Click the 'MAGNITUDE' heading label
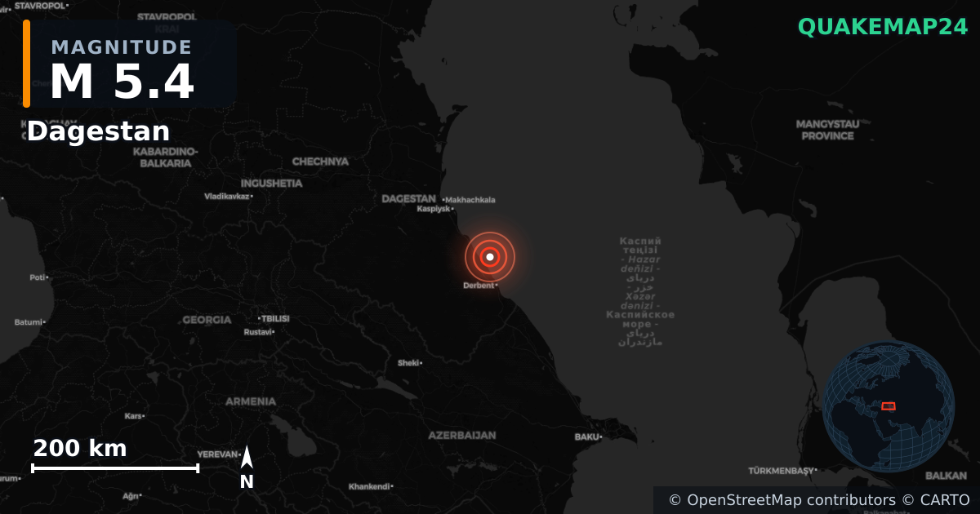This screenshot has width=980, height=514. point(122,47)
